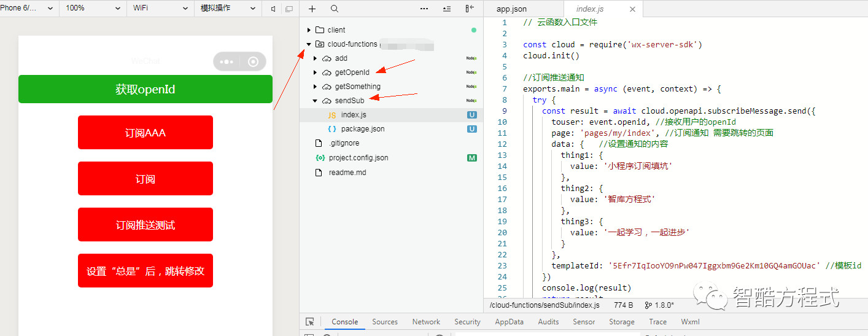Detach the simulator into separate window
This screenshot has height=336, width=868.
click(x=289, y=9)
